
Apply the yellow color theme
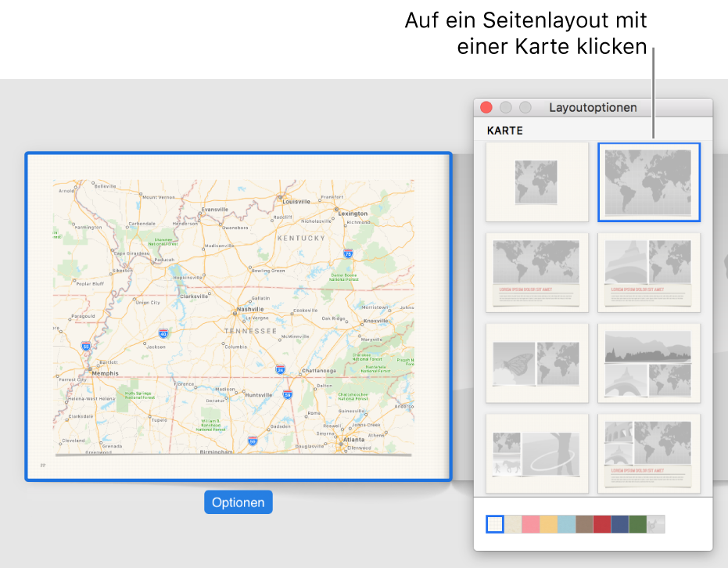[x=547, y=524]
